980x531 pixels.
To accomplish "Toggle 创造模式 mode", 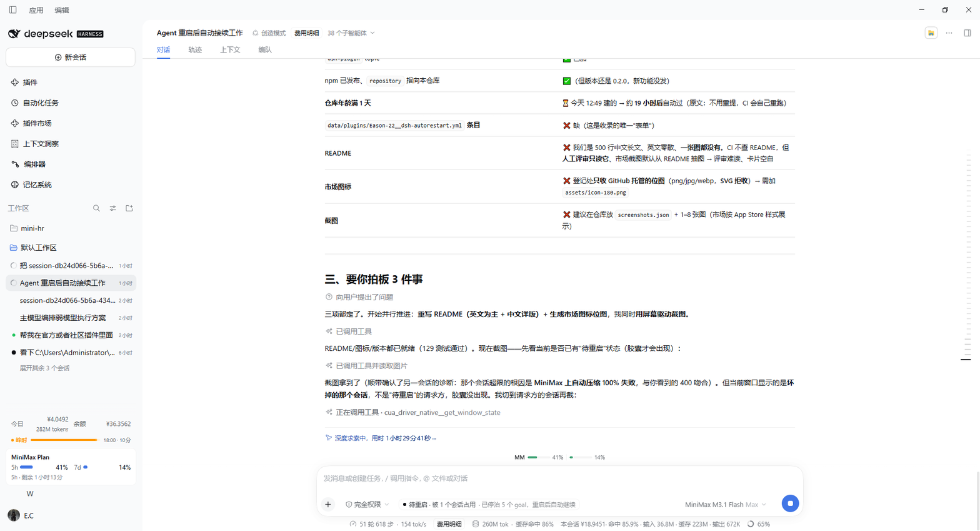I will pyautogui.click(x=269, y=33).
